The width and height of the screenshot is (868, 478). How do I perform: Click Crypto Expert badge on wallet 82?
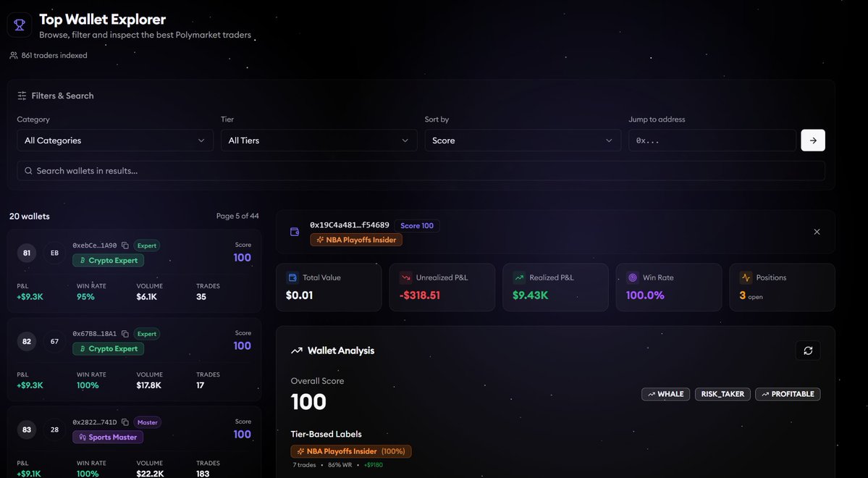[x=109, y=349]
